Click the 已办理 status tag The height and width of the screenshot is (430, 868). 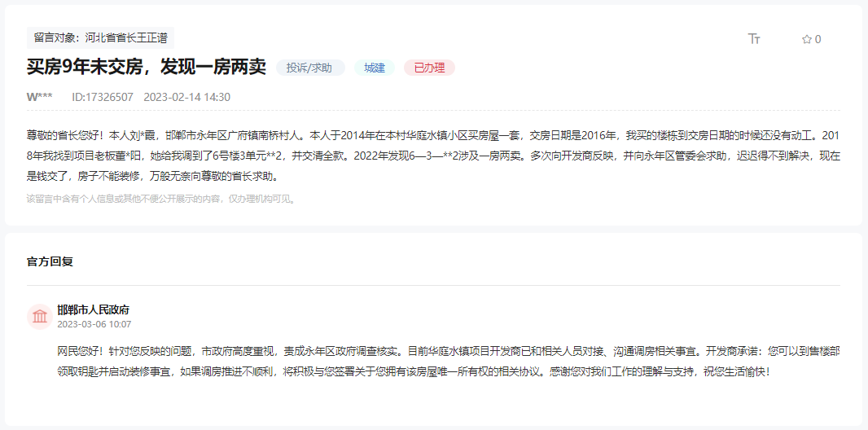coord(430,68)
